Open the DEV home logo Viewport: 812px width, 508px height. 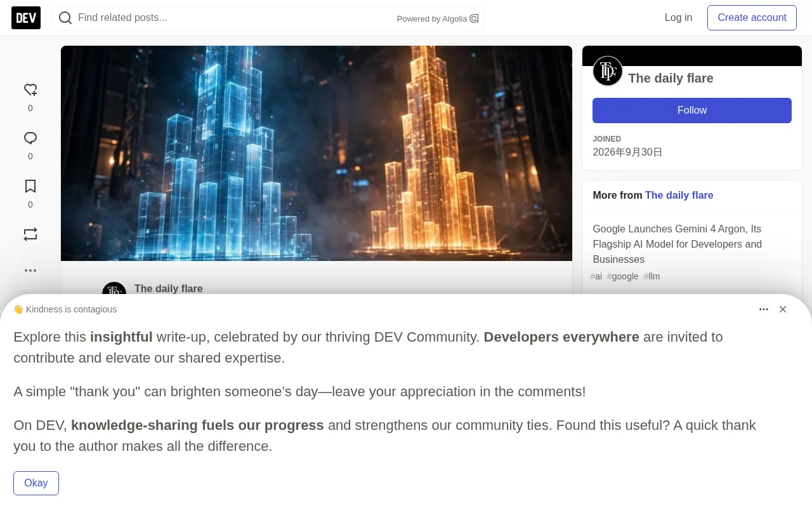(x=26, y=18)
